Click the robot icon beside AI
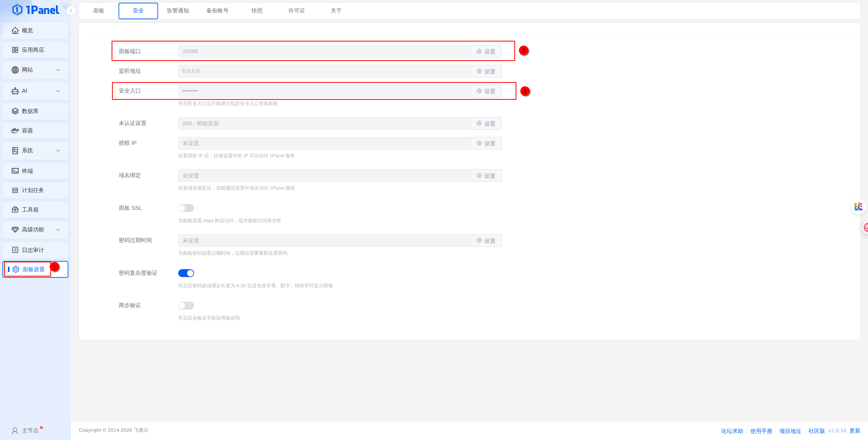The height and width of the screenshot is (440, 868). [15, 91]
